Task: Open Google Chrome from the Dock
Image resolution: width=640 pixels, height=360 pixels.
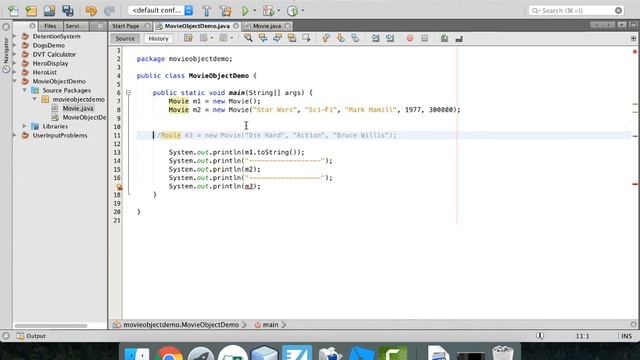Action: 169,354
